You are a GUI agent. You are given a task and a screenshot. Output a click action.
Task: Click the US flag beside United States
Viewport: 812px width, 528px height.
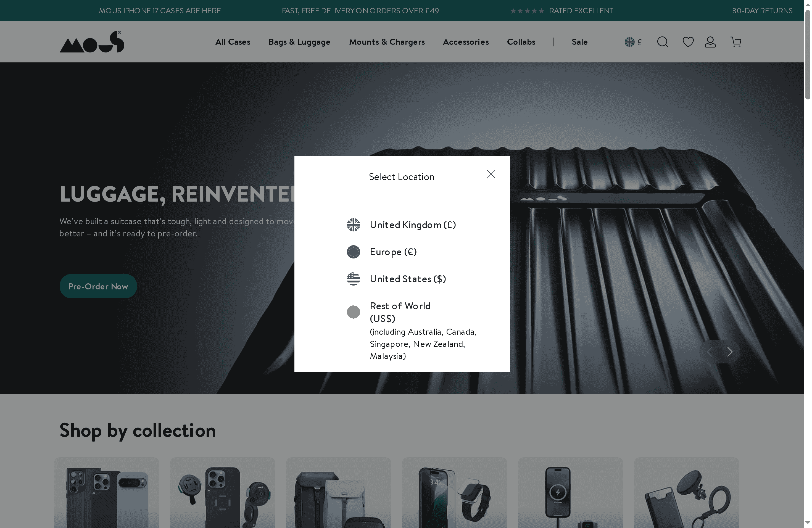tap(353, 279)
